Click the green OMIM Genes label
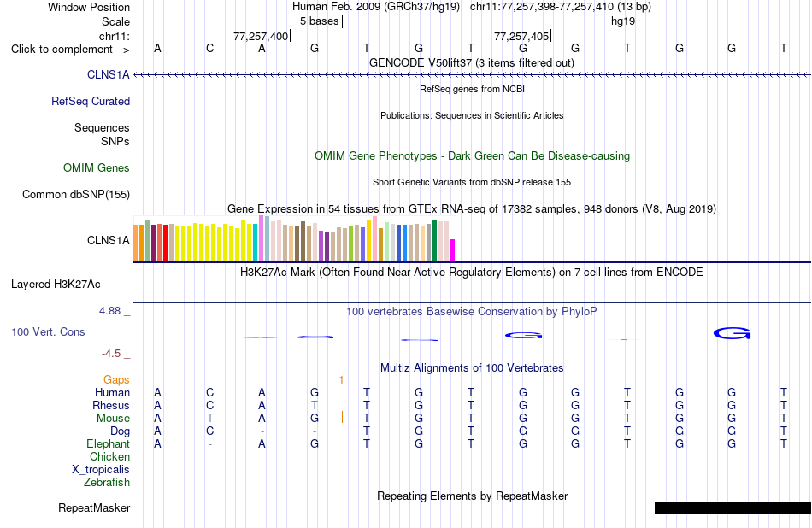The image size is (812, 528). (97, 168)
